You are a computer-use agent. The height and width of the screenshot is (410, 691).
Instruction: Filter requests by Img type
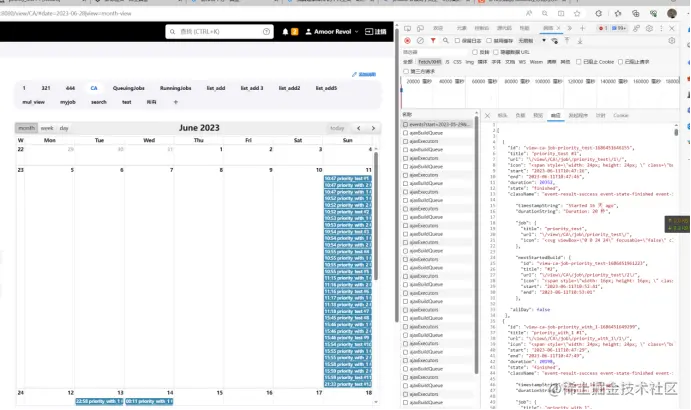pyautogui.click(x=470, y=62)
